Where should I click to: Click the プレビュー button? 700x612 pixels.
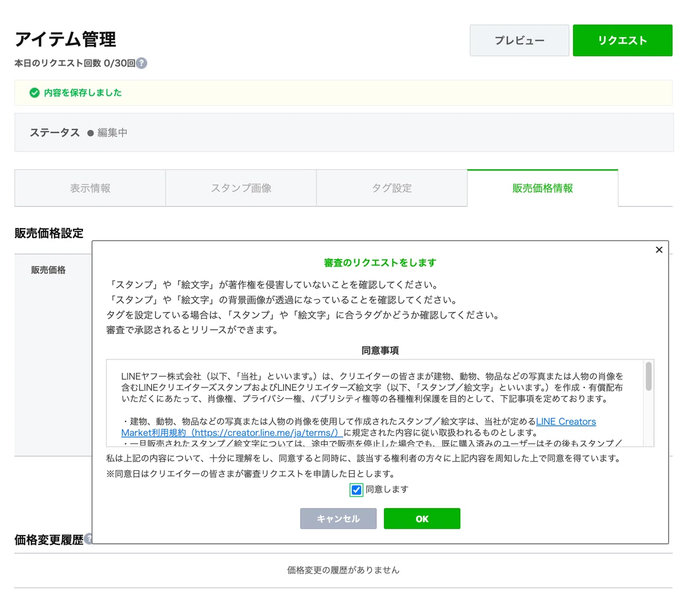(x=519, y=40)
